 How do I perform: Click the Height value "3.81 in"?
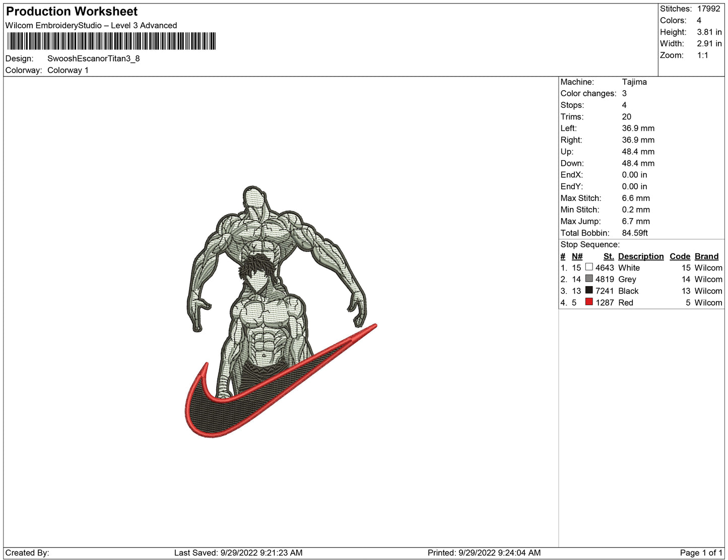709,32
